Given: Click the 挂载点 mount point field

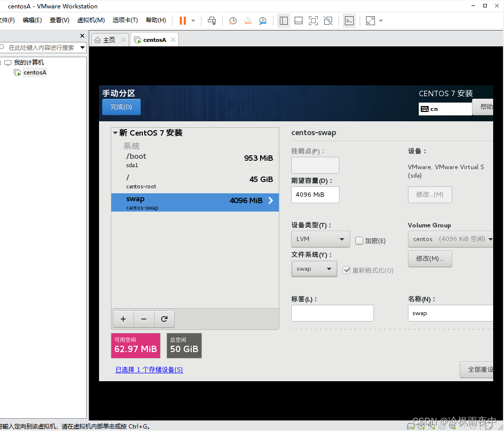Looking at the screenshot, I should click(x=315, y=165).
